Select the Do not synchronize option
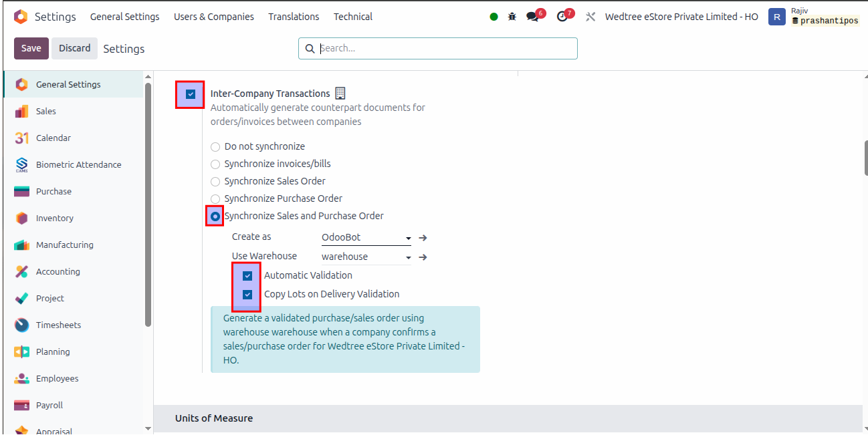The width and height of the screenshot is (868, 435). click(215, 146)
